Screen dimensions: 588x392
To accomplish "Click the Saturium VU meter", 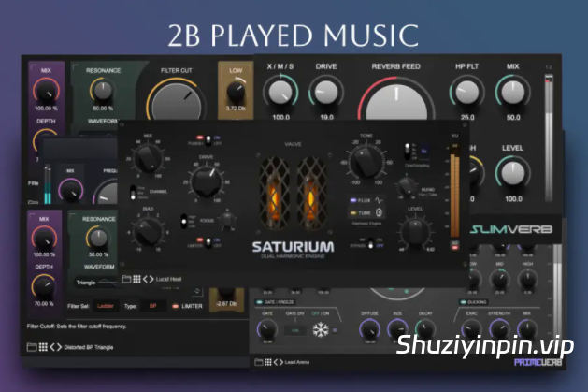I will (x=454, y=190).
